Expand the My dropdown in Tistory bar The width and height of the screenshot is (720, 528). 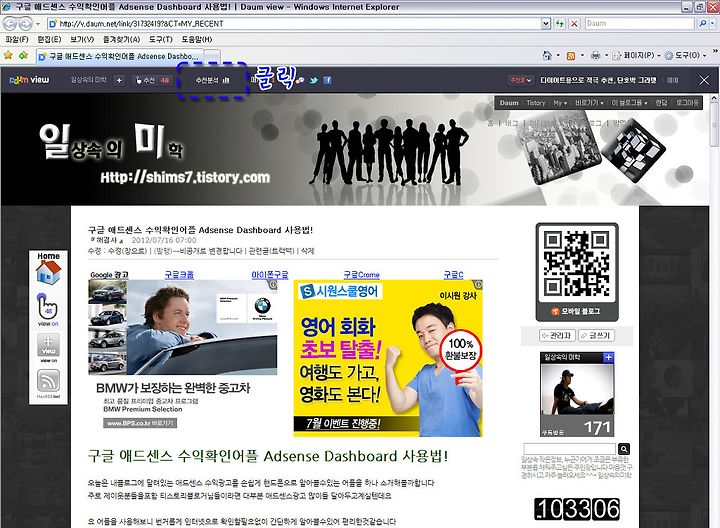(560, 103)
